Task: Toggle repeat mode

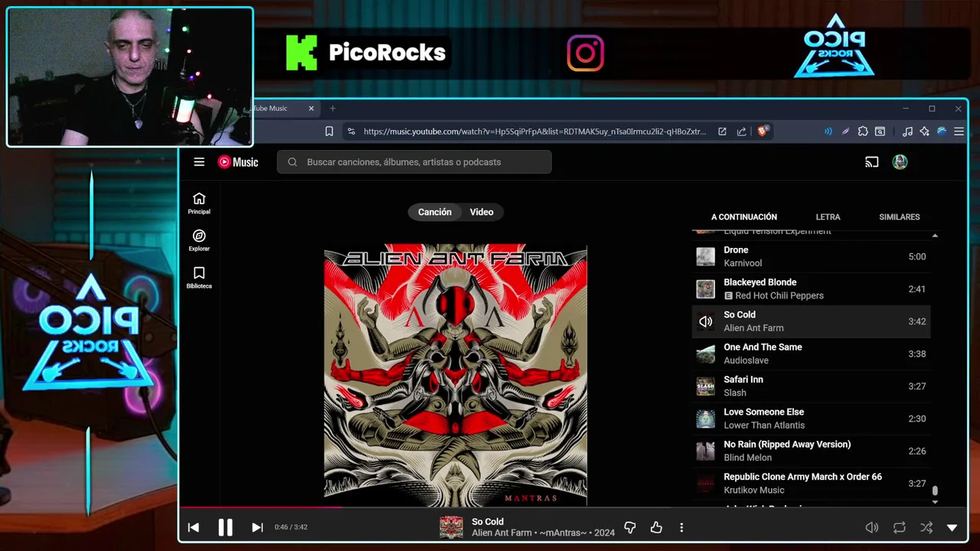Action: click(x=900, y=527)
